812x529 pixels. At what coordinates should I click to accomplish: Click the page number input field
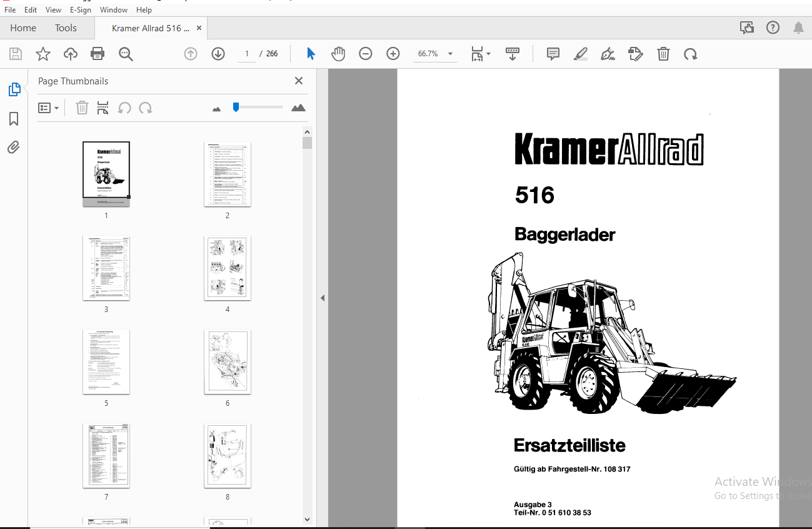(247, 54)
